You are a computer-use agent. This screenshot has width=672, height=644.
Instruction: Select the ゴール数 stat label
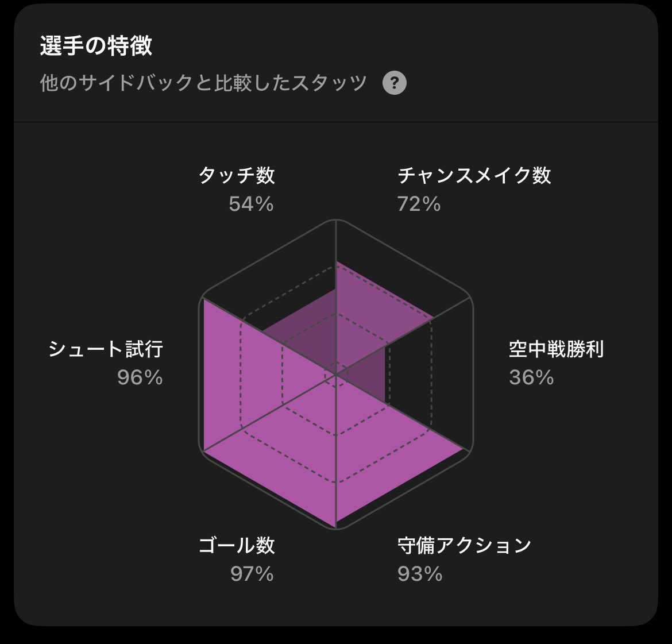[237, 545]
